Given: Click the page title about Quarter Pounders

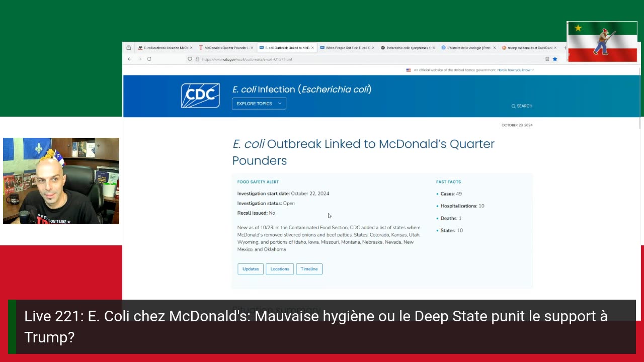Looking at the screenshot, I should click(363, 152).
